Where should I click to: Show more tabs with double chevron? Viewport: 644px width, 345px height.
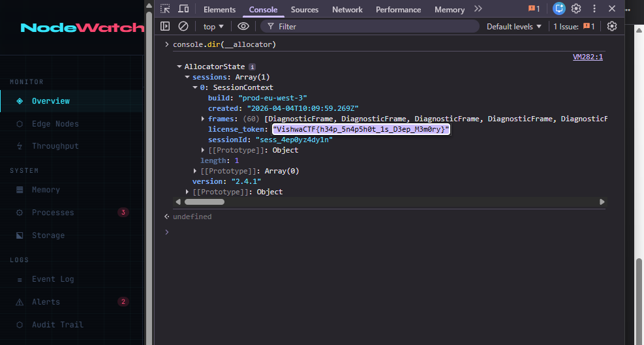pos(478,9)
